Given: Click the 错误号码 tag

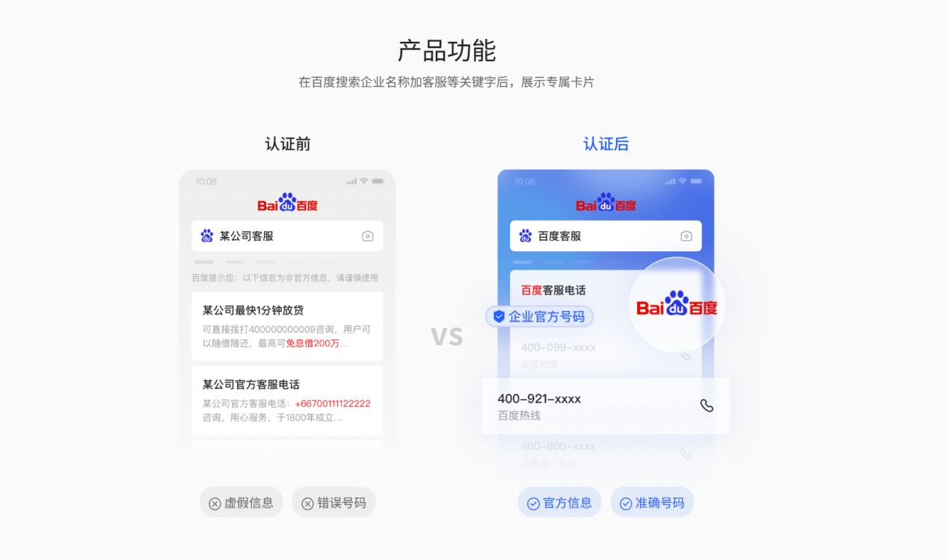Looking at the screenshot, I should (x=333, y=502).
